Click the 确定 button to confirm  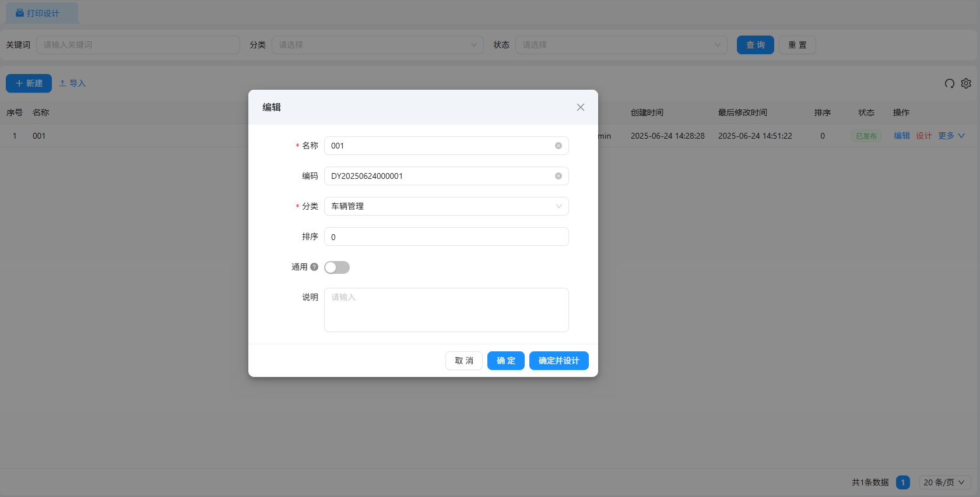coord(505,361)
